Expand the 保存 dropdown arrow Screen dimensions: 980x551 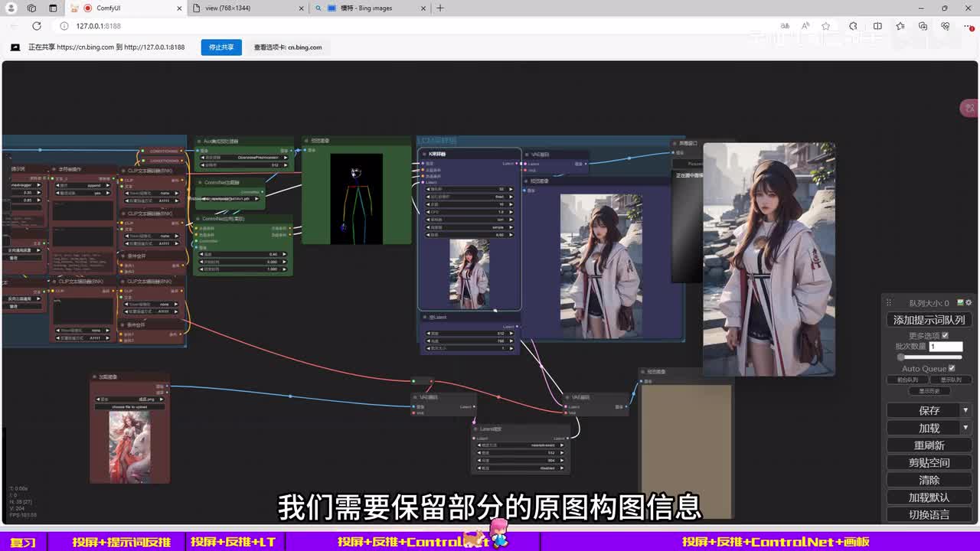965,411
